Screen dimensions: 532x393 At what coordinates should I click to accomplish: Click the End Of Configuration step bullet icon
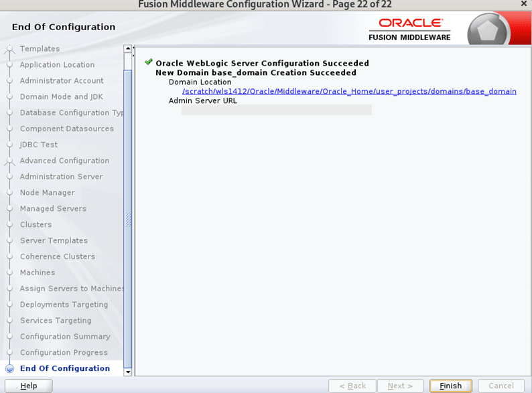click(10, 369)
